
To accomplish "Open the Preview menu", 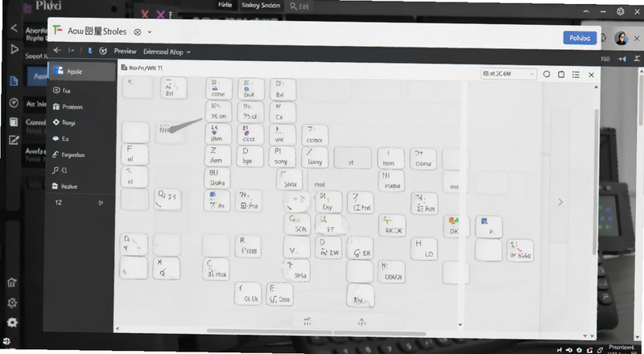I will [x=125, y=51].
